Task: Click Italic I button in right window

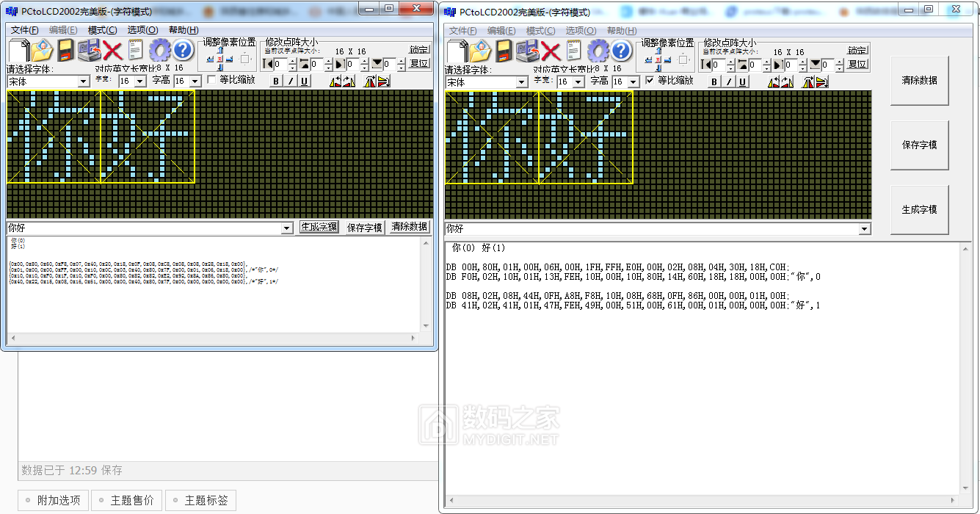Action: pos(729,82)
